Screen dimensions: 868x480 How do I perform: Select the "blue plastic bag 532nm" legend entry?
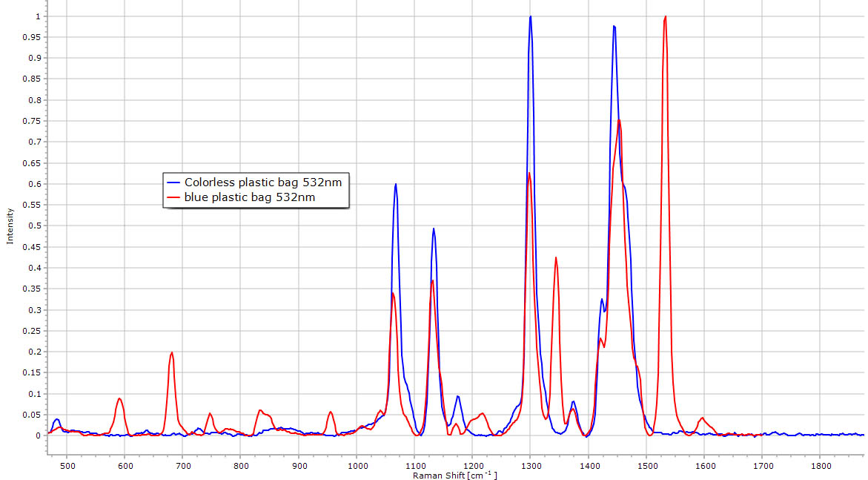250,197
